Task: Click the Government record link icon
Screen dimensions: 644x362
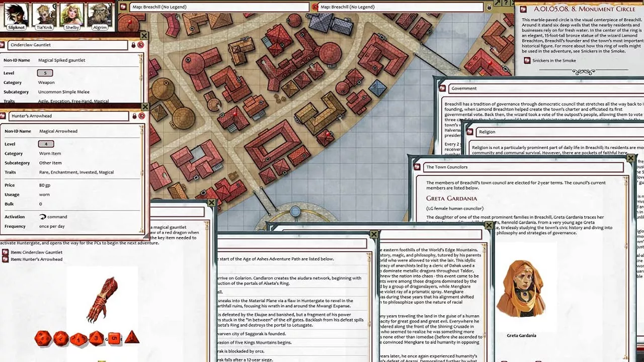Action: point(442,88)
